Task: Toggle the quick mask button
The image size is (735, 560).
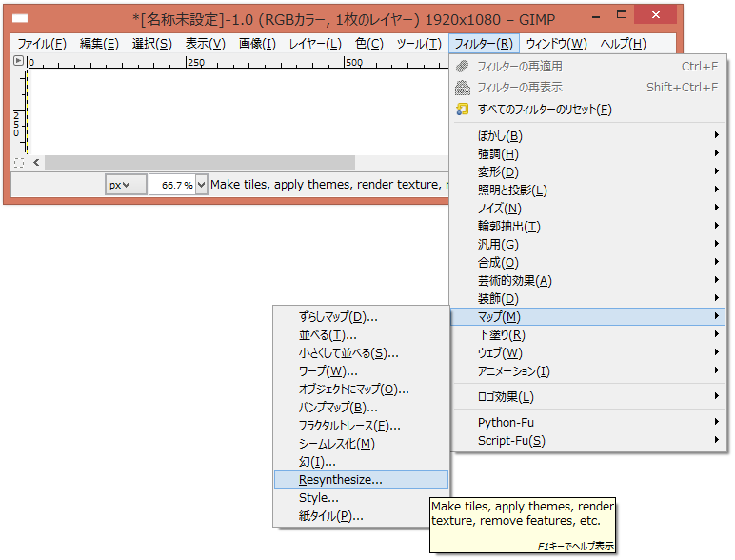Action: click(x=19, y=163)
